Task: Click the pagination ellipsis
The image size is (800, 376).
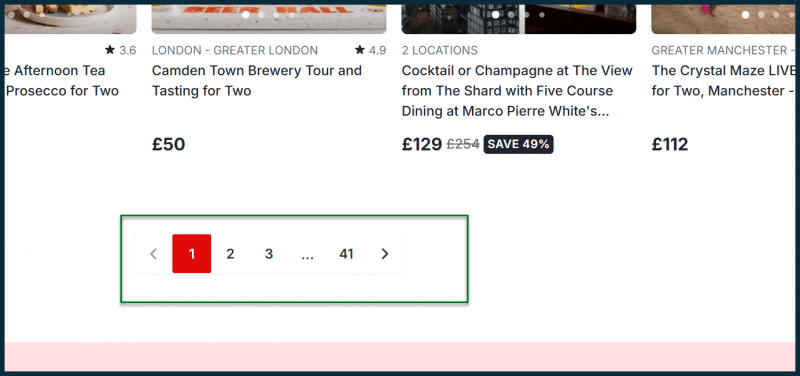Action: 308,254
